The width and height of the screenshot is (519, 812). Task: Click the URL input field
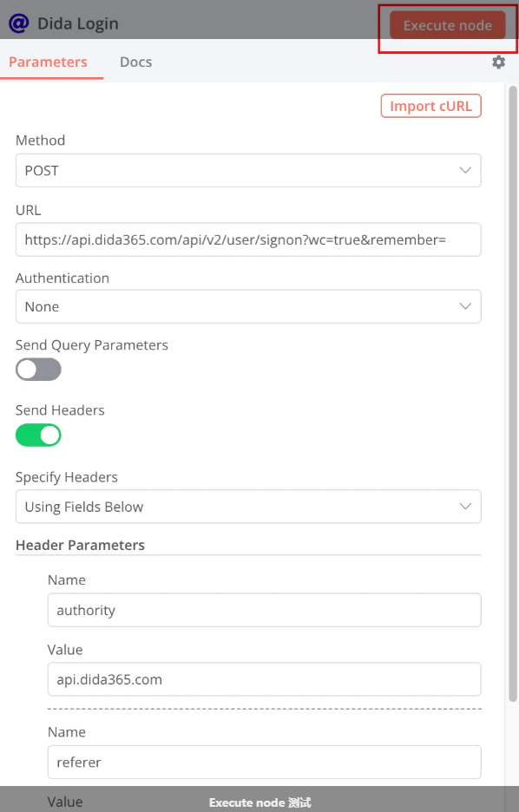(x=248, y=239)
